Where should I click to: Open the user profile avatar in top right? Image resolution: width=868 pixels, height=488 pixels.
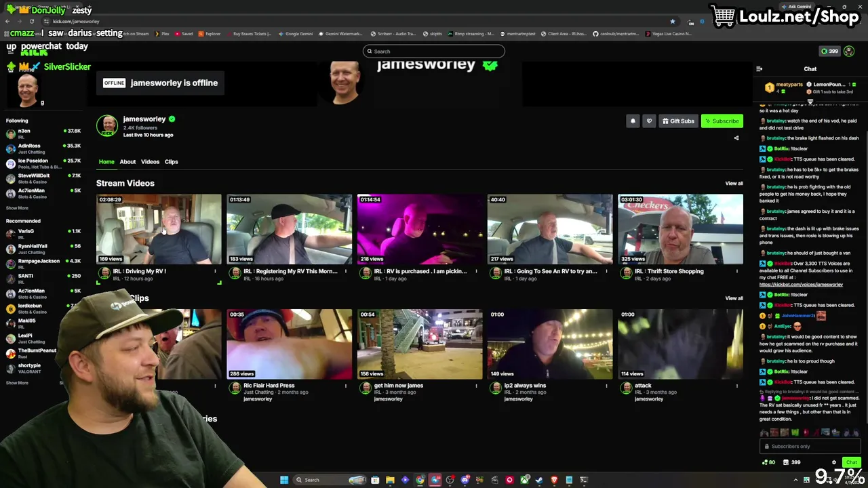coord(849,52)
